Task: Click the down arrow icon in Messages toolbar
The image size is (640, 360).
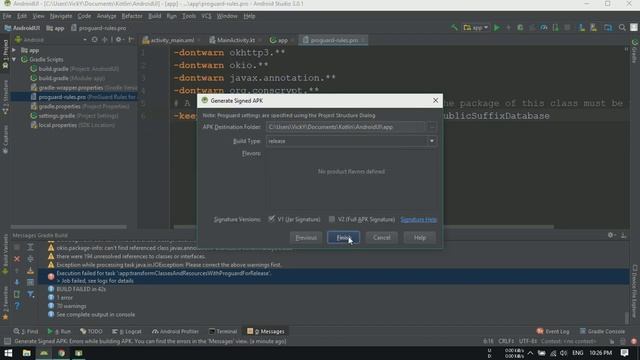Action: click(x=17, y=282)
